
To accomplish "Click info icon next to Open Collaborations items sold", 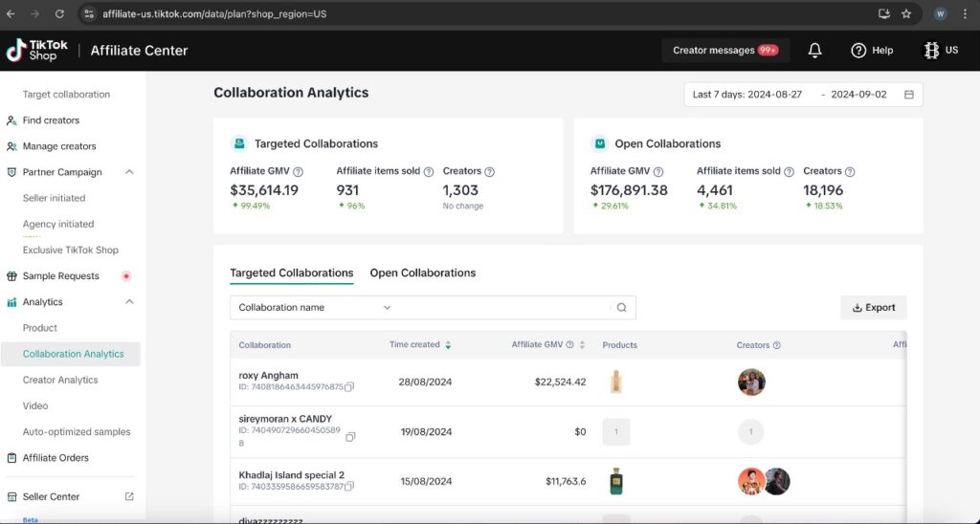I will click(789, 172).
